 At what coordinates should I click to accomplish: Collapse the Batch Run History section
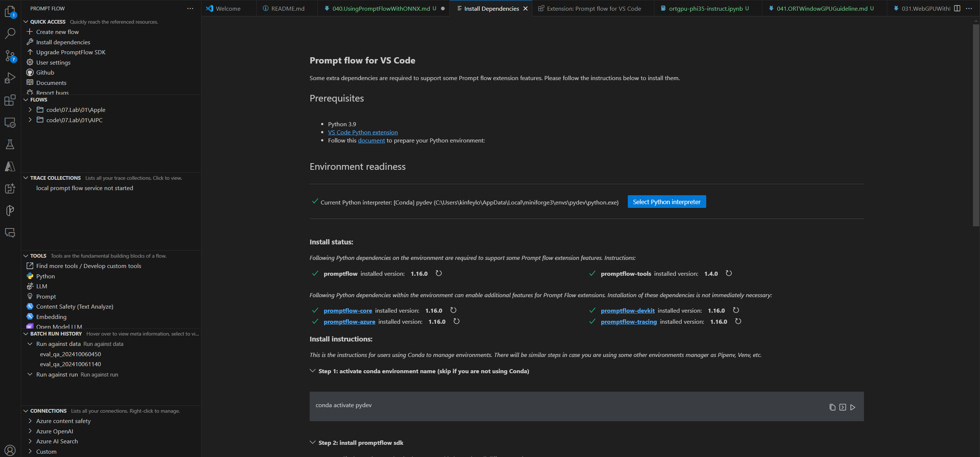(x=26, y=334)
